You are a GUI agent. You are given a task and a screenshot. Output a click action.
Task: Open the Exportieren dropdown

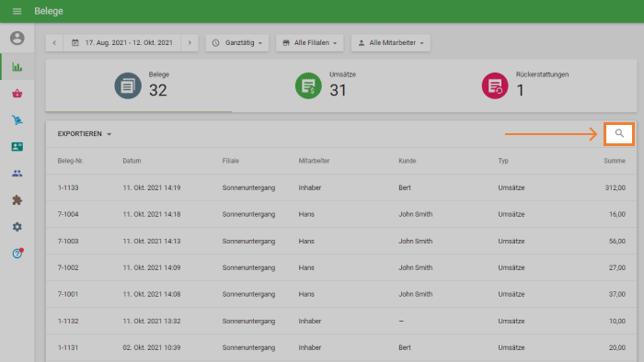click(85, 134)
